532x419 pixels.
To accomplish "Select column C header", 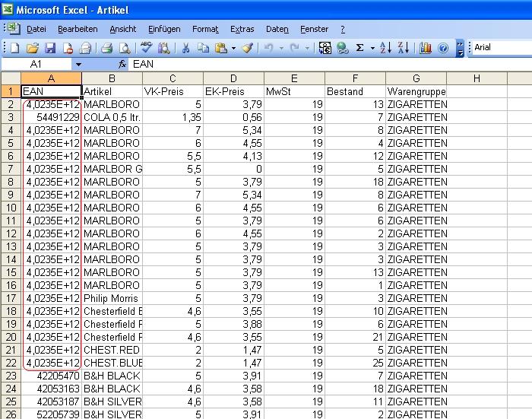I will (x=173, y=78).
